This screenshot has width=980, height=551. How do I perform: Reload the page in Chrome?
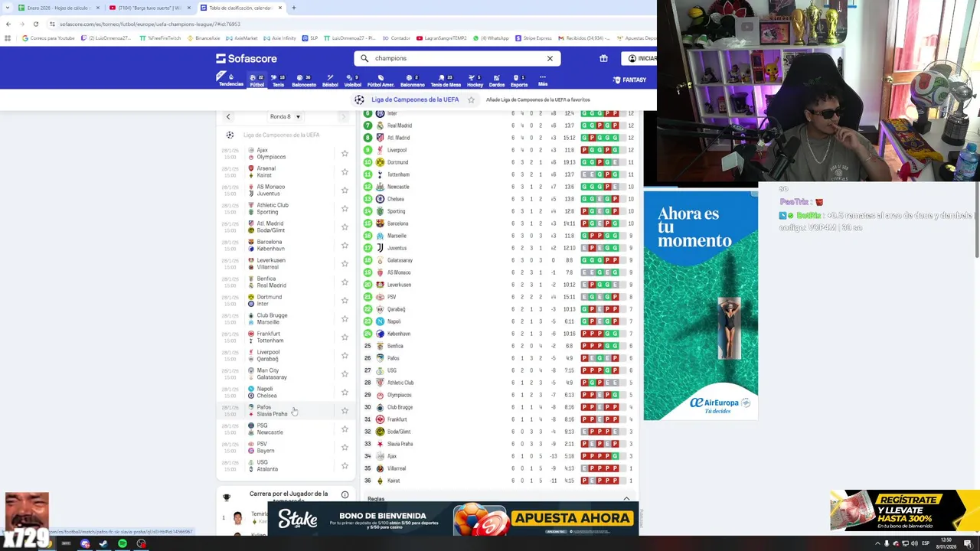[35, 24]
